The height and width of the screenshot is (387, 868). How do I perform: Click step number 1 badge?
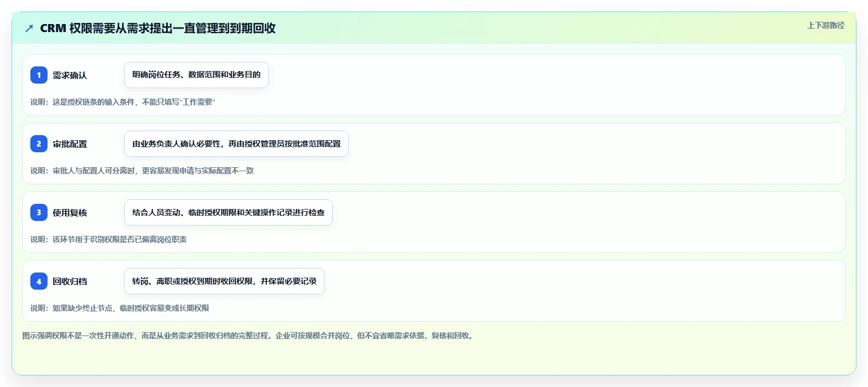(x=39, y=75)
